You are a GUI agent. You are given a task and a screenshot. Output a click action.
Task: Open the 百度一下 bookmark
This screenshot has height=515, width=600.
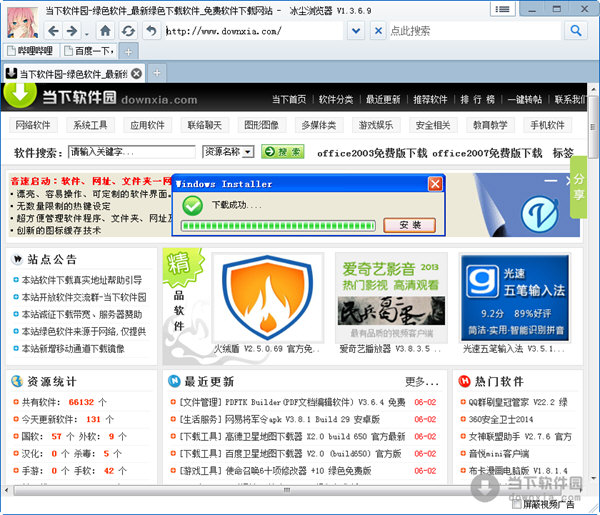coord(89,51)
